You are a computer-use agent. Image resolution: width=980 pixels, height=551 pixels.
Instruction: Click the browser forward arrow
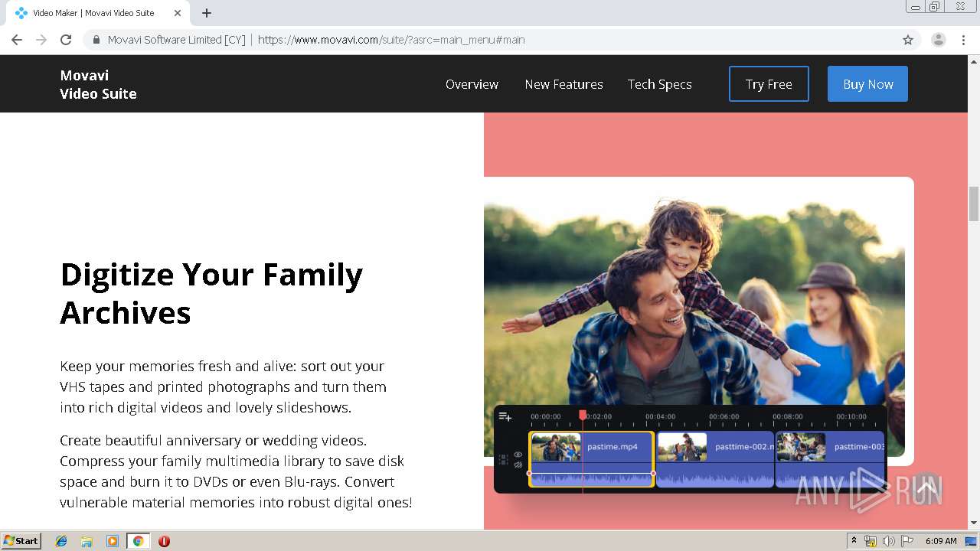(x=41, y=40)
